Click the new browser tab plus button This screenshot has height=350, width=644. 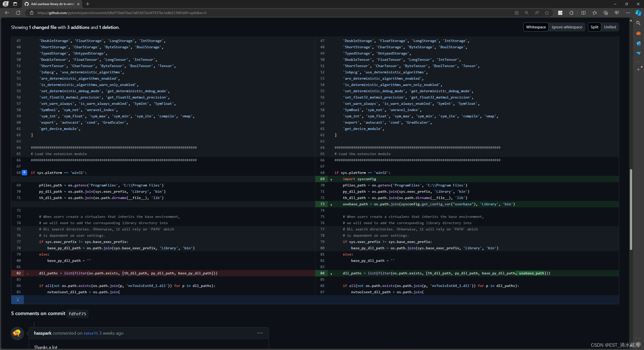tap(88, 4)
